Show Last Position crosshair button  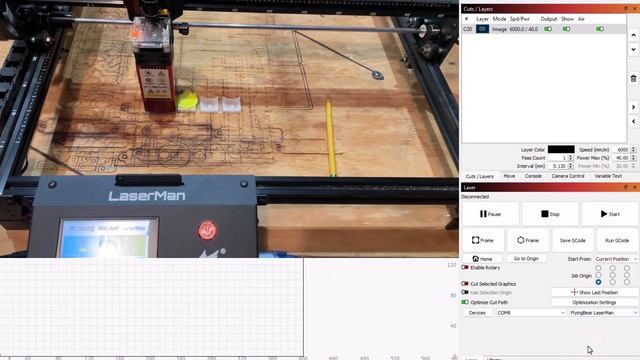pyautogui.click(x=594, y=292)
